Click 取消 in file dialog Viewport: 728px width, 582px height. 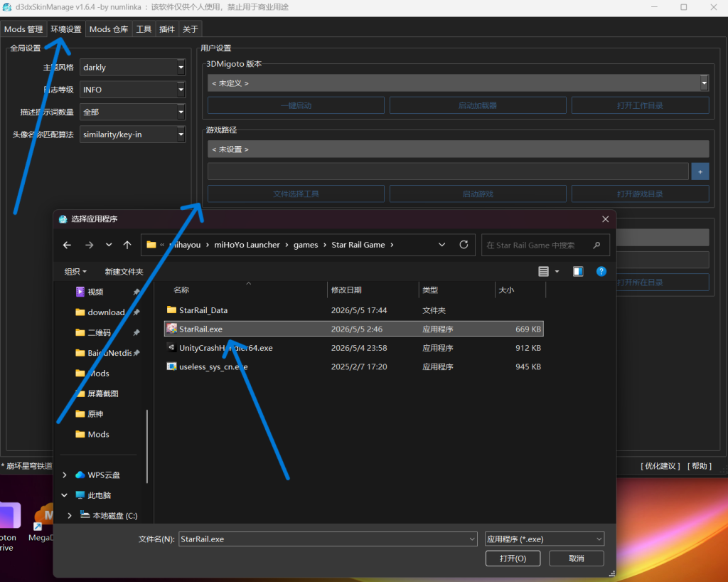(576, 559)
